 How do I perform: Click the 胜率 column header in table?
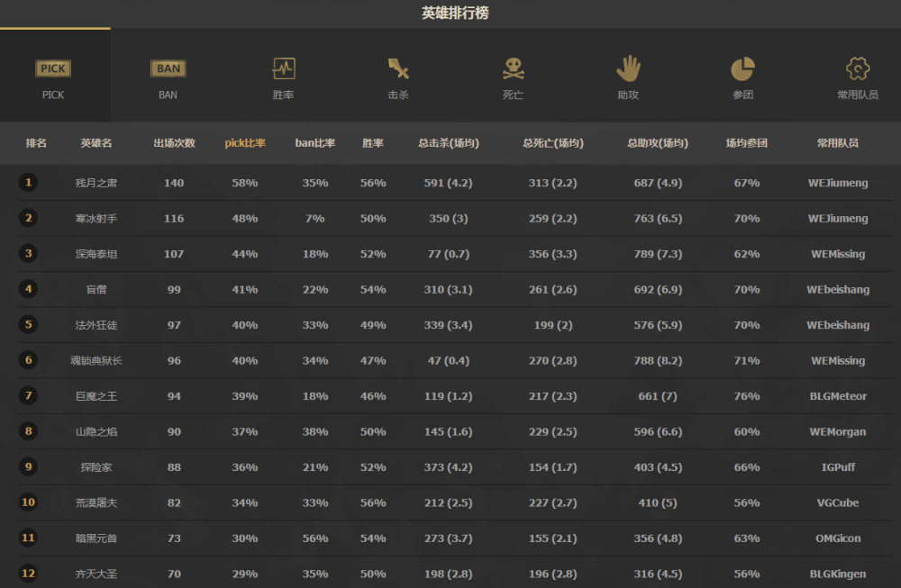373,143
